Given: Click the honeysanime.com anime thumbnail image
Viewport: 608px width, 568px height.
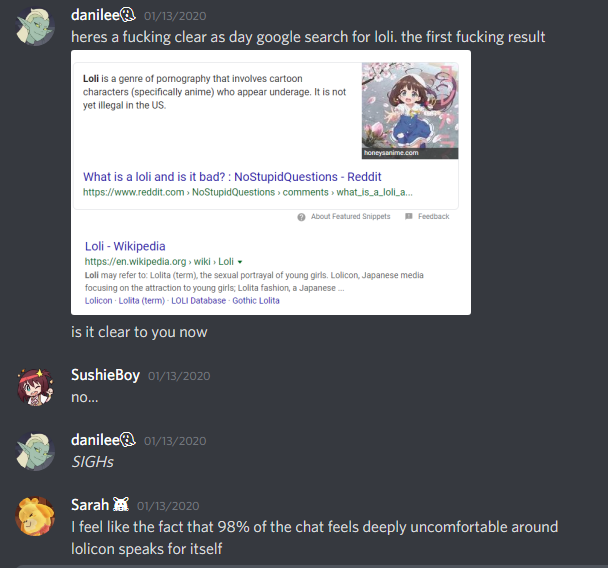Looking at the screenshot, I should [410, 111].
